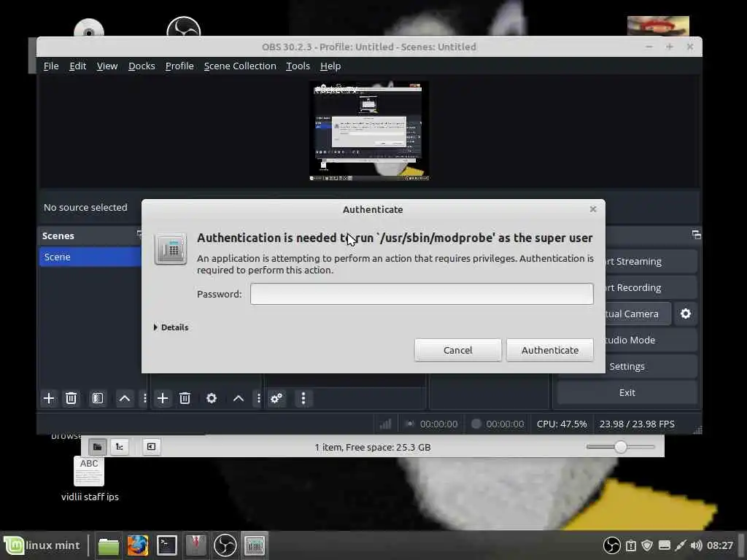The width and height of the screenshot is (747, 560).
Task: Click the Start Streaming button
Action: click(651, 262)
